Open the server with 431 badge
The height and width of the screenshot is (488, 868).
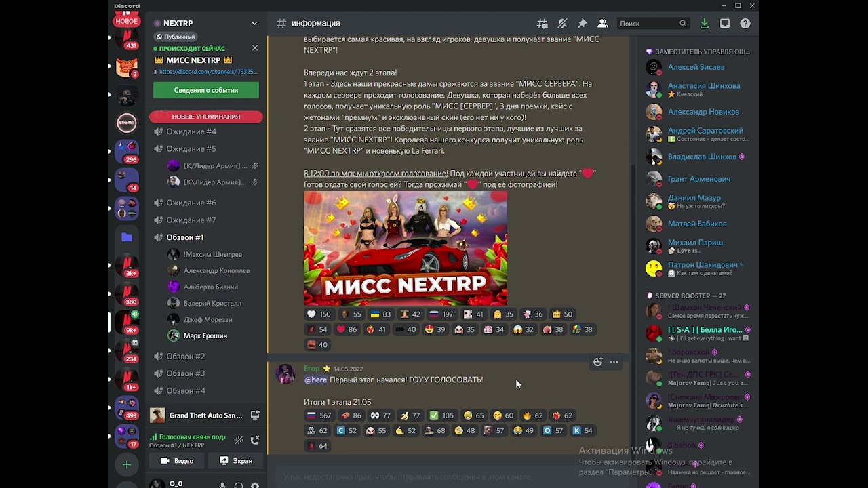tap(126, 40)
